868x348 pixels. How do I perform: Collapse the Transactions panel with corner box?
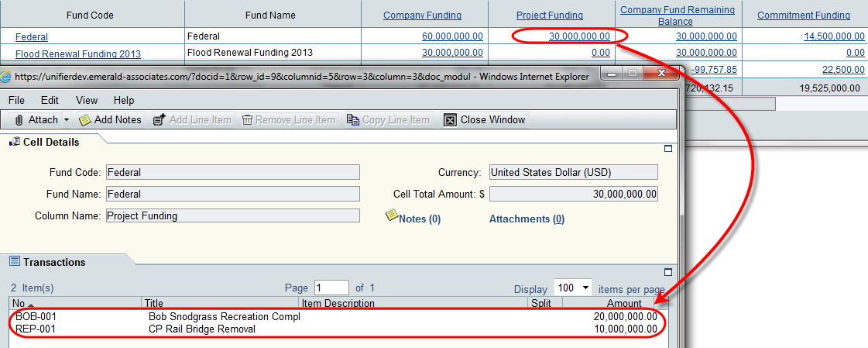[x=668, y=272]
